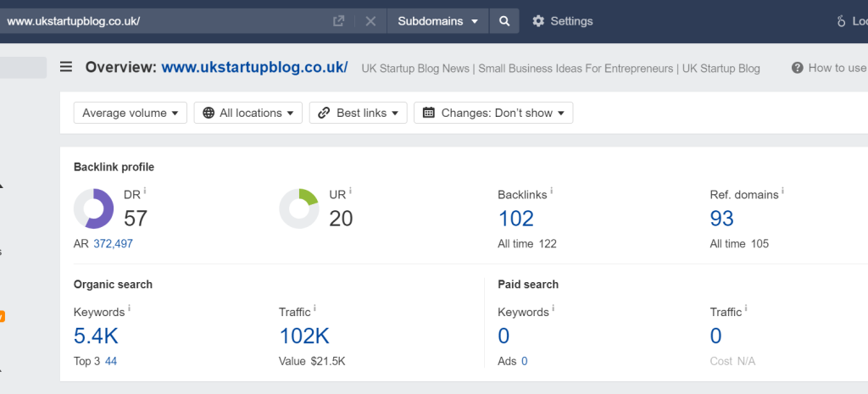Open the Changes: Don't show dropdown
Viewport: 868px width, 394px height.
[493, 113]
